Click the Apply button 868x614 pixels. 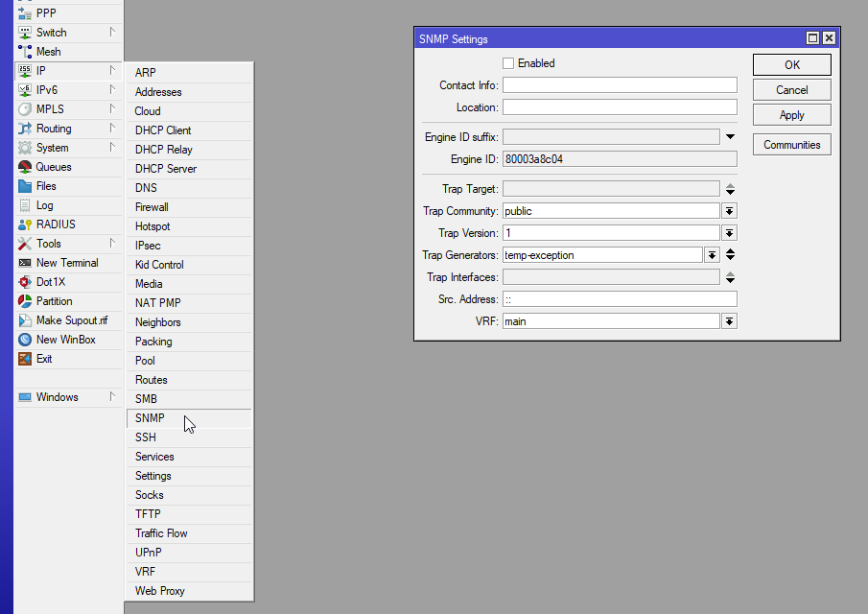[x=791, y=115]
